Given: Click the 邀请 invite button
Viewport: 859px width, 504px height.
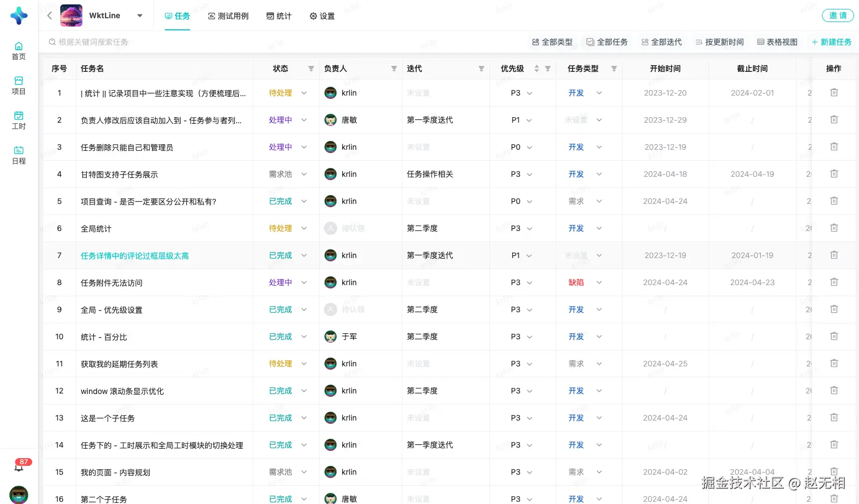Looking at the screenshot, I should (x=838, y=15).
